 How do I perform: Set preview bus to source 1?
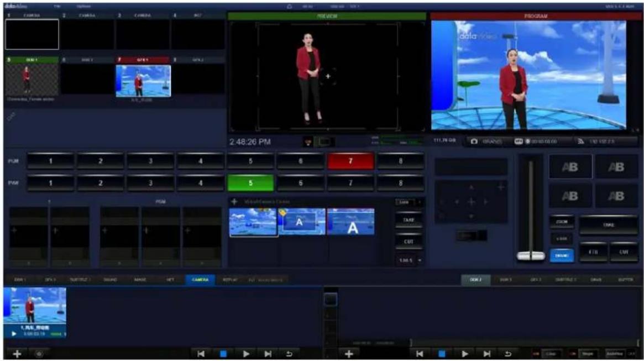click(x=50, y=183)
